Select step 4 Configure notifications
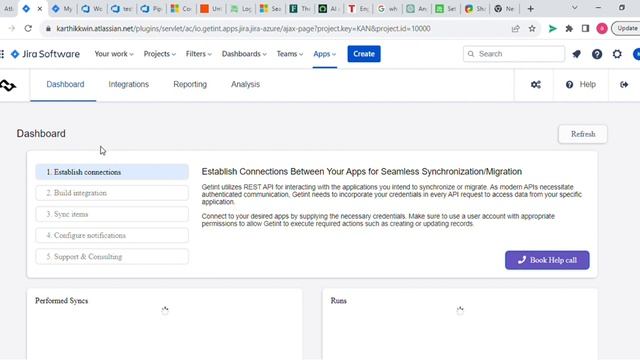640x360 pixels. pos(112,236)
